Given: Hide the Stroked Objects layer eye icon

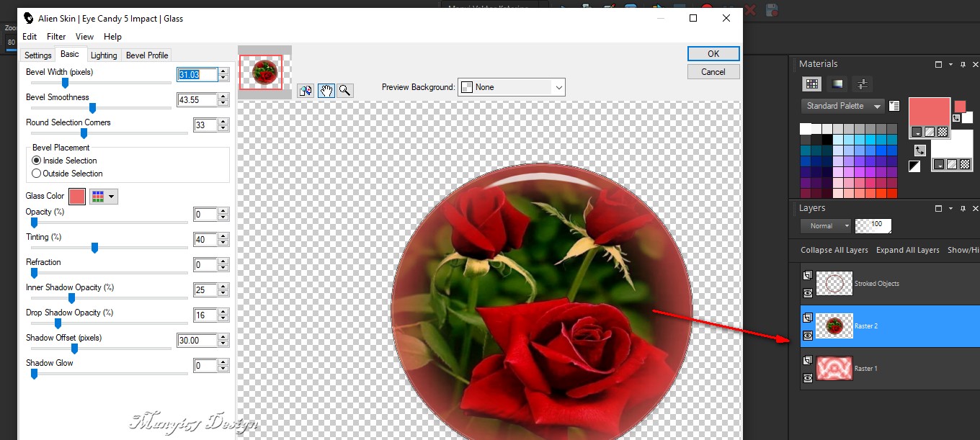Looking at the screenshot, I should [x=808, y=293].
